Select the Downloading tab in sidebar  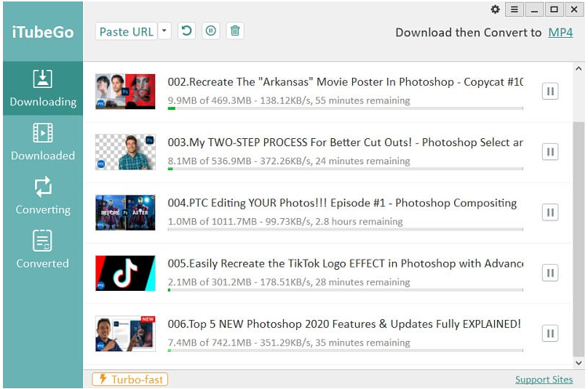tap(43, 88)
